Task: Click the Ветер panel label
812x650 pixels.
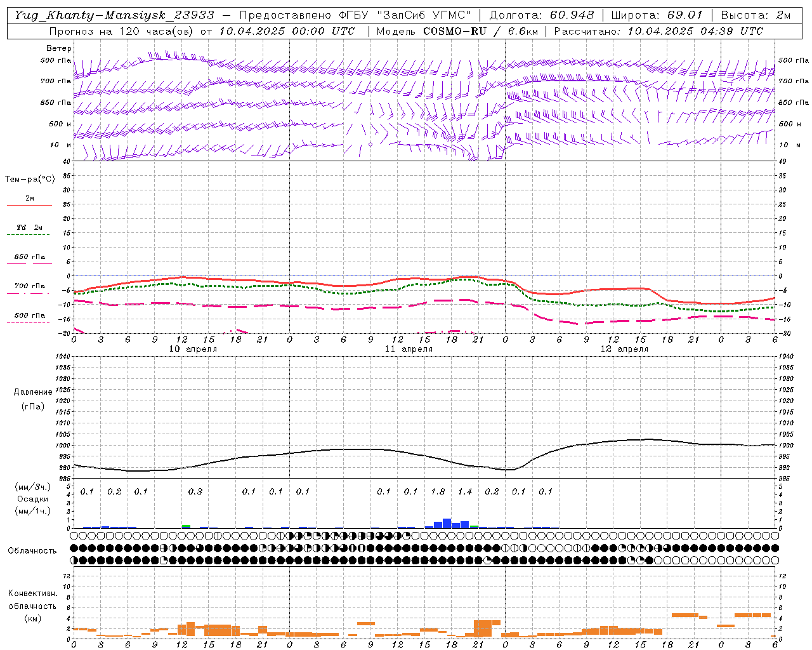Action: [59, 48]
